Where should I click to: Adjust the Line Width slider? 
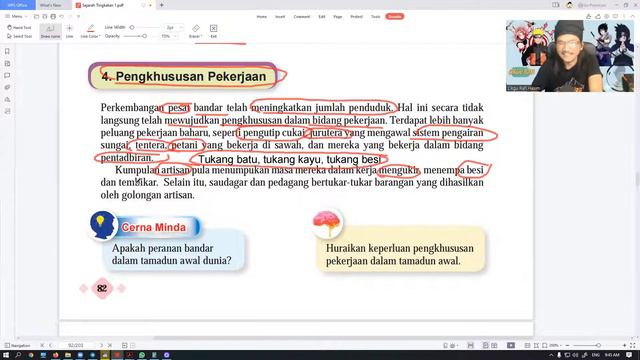(x=144, y=27)
